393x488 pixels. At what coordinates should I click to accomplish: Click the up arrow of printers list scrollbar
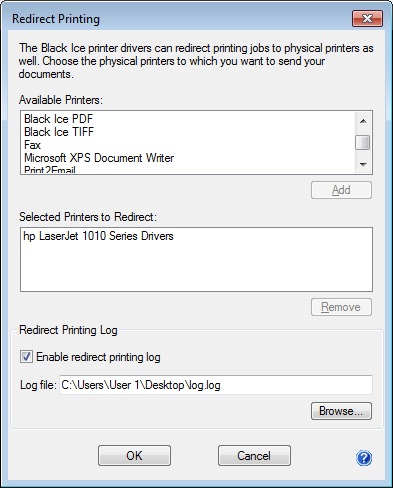pos(363,121)
